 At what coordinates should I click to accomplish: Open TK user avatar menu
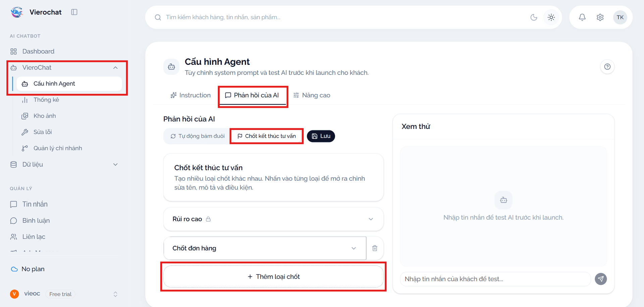tap(620, 17)
